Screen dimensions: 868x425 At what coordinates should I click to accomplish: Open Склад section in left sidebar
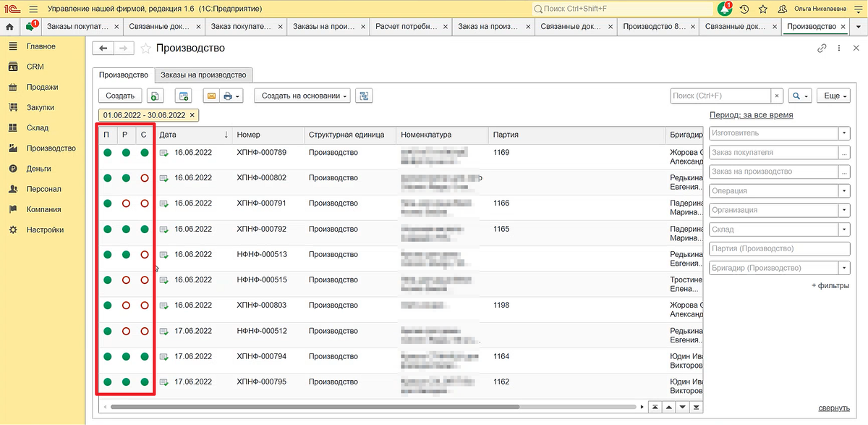(x=38, y=128)
